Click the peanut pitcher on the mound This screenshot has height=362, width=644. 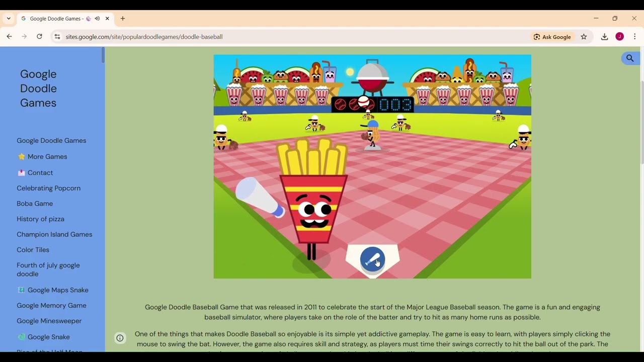(372, 134)
